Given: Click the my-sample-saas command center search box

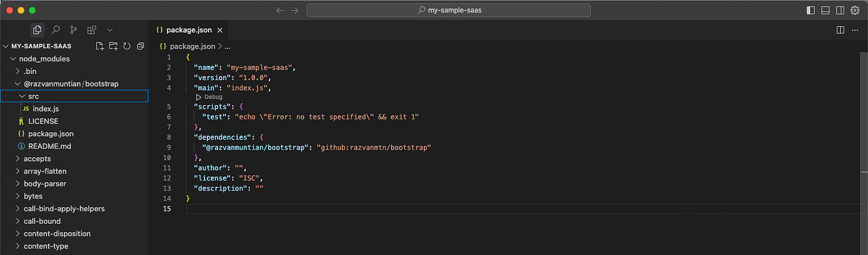Looking at the screenshot, I should pos(448,10).
